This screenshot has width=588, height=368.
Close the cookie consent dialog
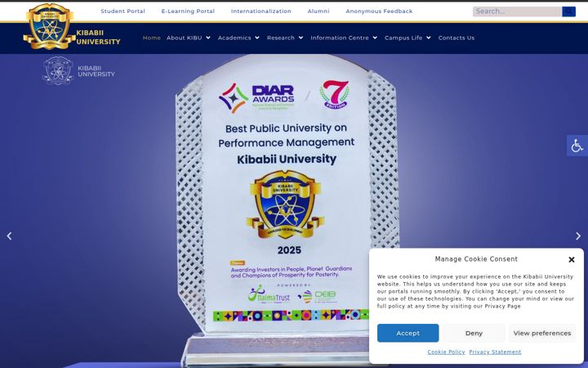point(572,259)
